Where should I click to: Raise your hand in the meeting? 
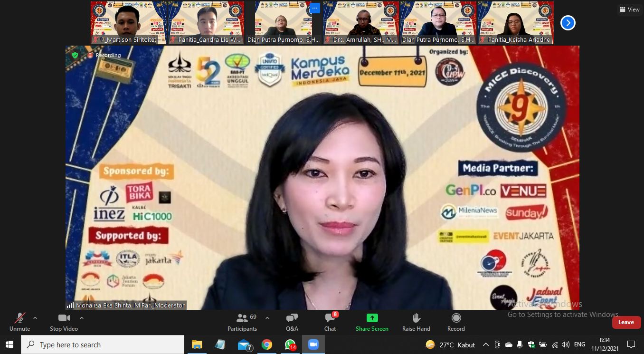tap(416, 322)
